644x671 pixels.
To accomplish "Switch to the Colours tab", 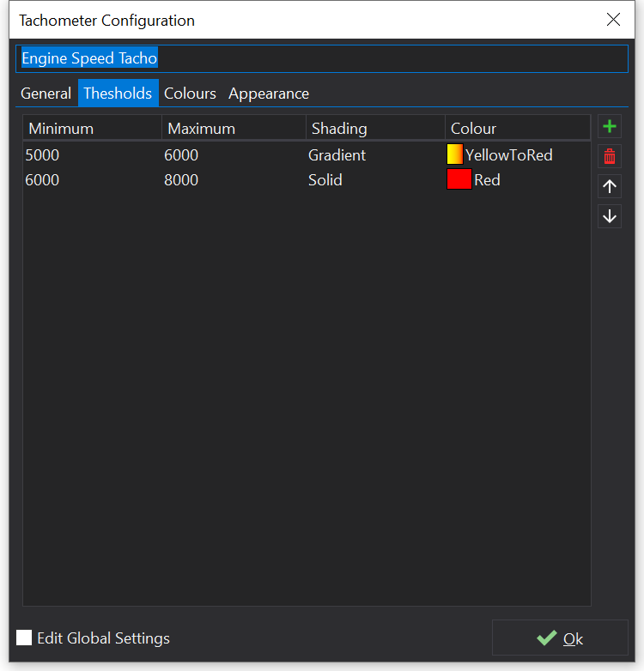I will click(190, 94).
